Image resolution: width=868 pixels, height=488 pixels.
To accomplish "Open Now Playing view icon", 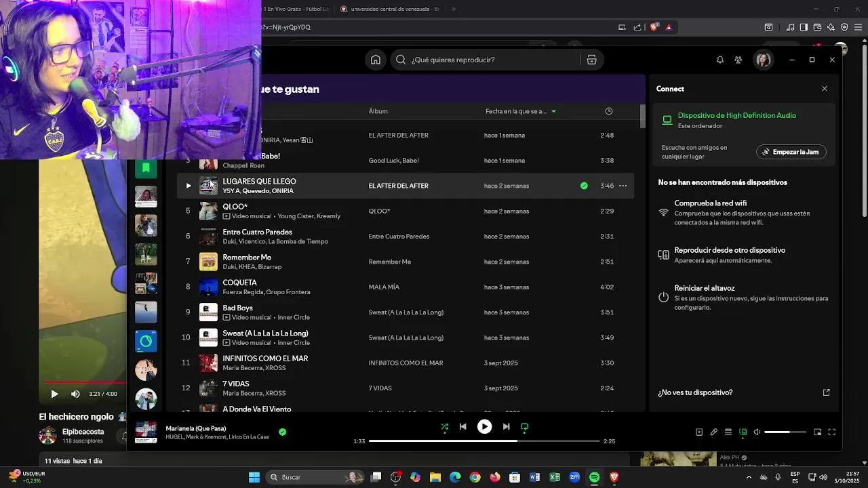I will (x=699, y=432).
